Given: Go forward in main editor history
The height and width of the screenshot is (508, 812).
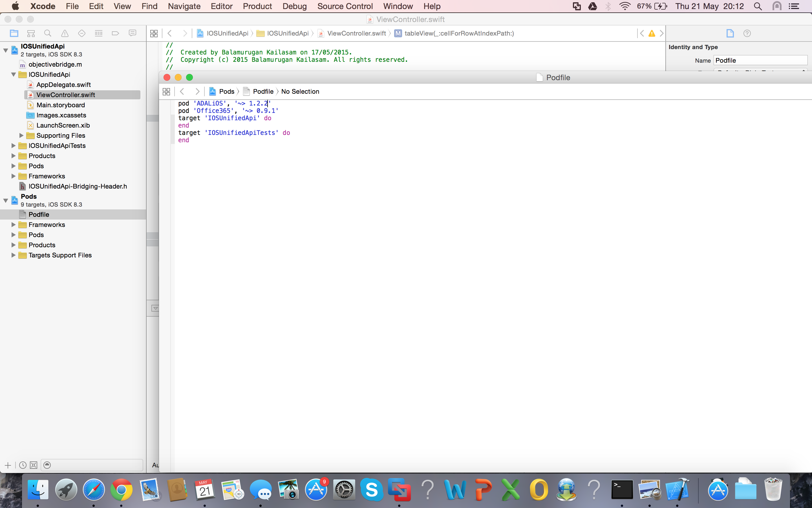Looking at the screenshot, I should pyautogui.click(x=185, y=33).
